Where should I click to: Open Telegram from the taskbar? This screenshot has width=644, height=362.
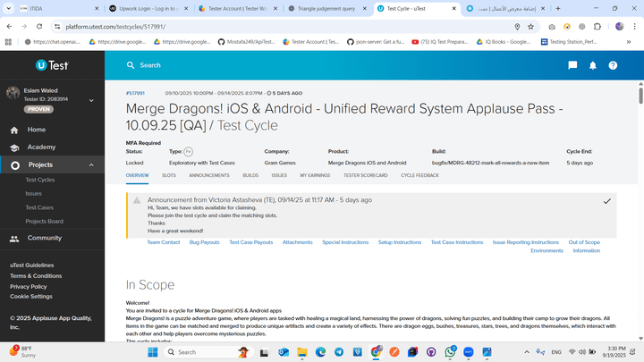339,352
